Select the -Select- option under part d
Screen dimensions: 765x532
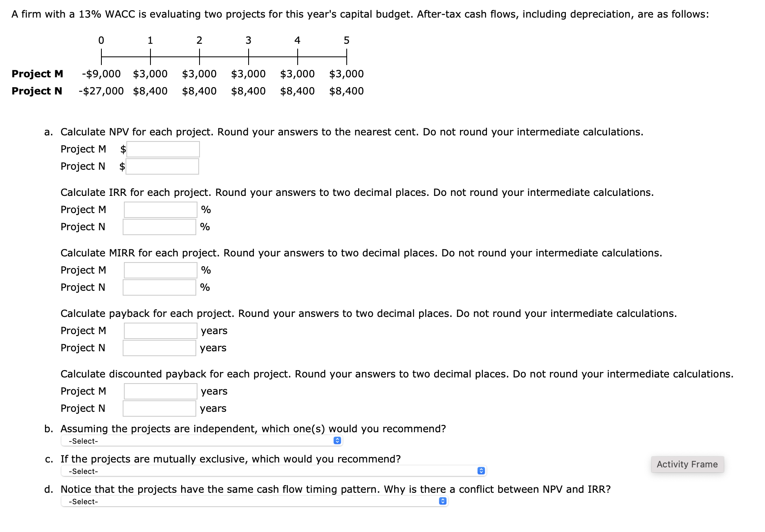83,501
